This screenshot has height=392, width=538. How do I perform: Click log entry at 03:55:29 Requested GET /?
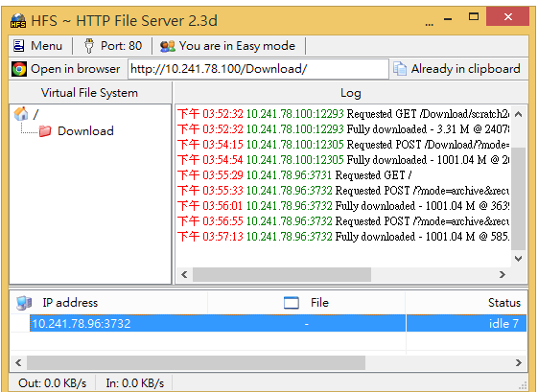pos(294,175)
